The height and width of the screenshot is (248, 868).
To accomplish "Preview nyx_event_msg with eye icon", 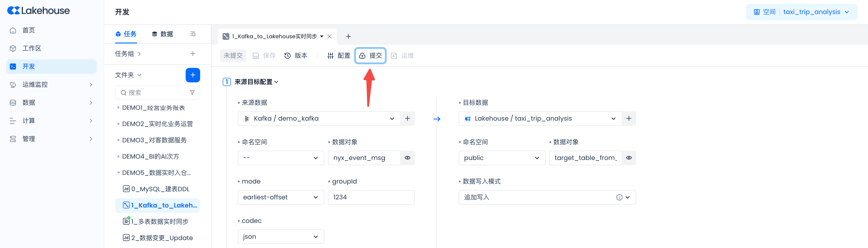I will pos(407,158).
